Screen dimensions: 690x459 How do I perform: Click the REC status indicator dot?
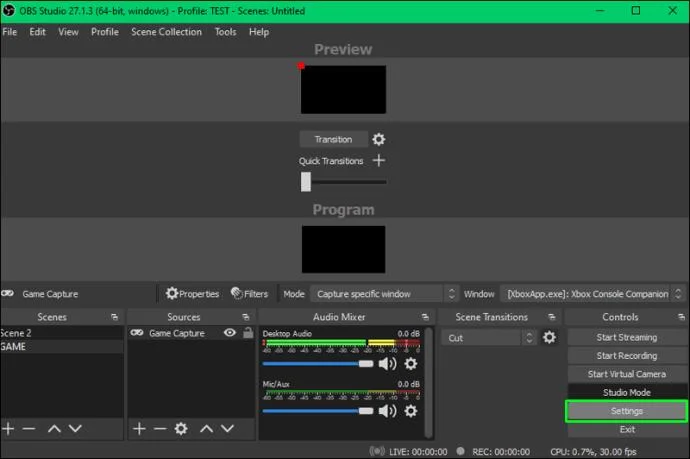(460, 451)
